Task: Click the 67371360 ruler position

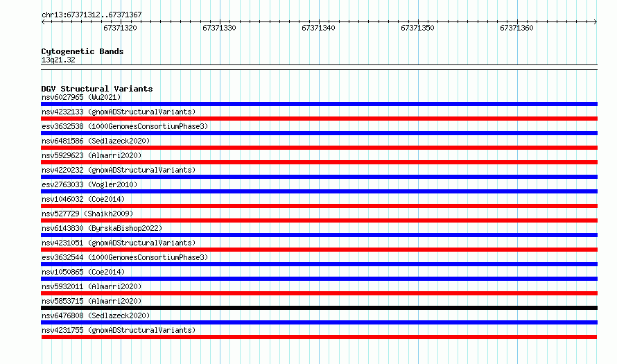Action: 516,28
